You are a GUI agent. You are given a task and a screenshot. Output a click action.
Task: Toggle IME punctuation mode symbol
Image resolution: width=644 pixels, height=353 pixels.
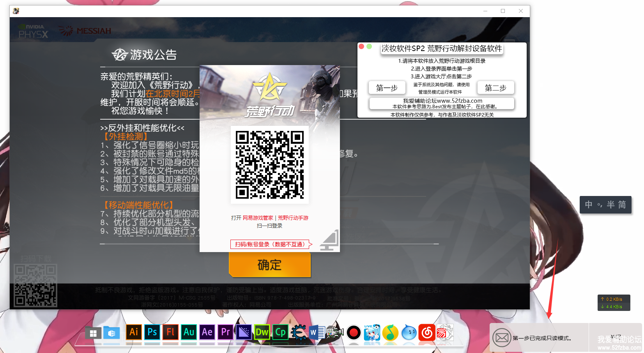coord(600,205)
